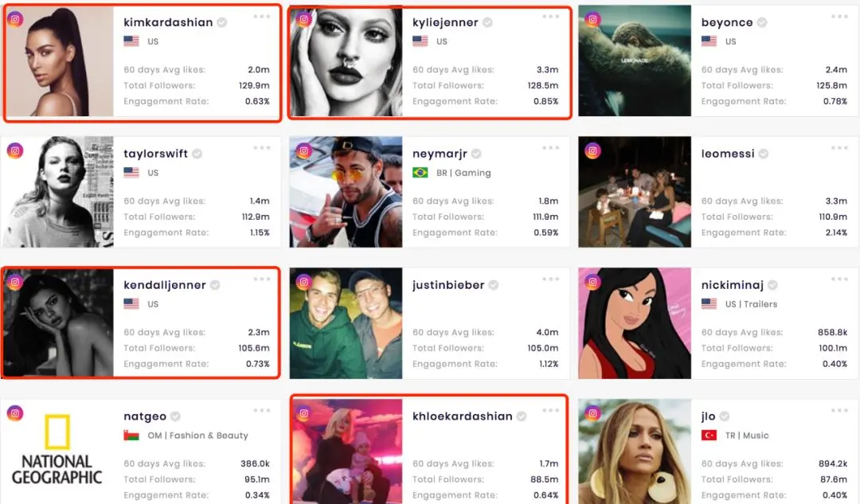Viewport: 860px width, 504px height.
Task: Click verified badge next to khloekardashian
Action: (522, 416)
